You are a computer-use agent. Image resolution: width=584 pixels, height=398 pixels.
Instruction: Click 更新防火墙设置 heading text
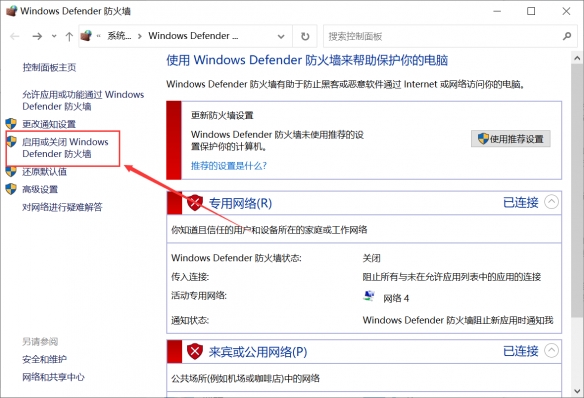pyautogui.click(x=222, y=115)
